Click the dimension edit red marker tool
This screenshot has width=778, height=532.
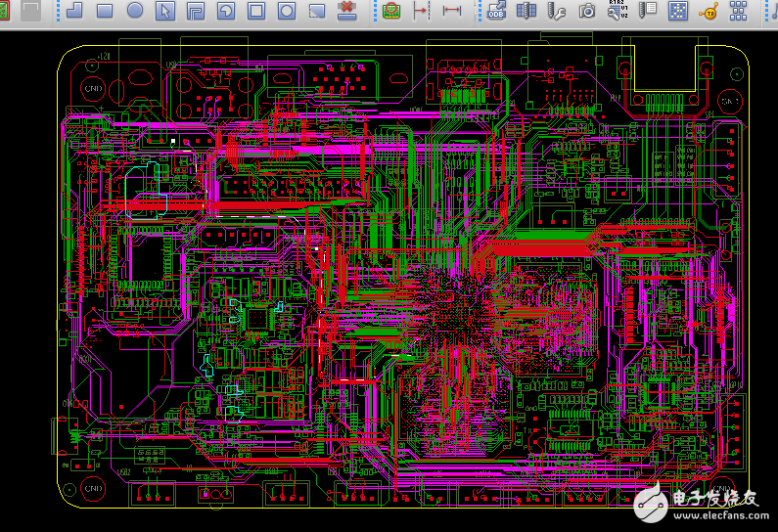click(422, 11)
